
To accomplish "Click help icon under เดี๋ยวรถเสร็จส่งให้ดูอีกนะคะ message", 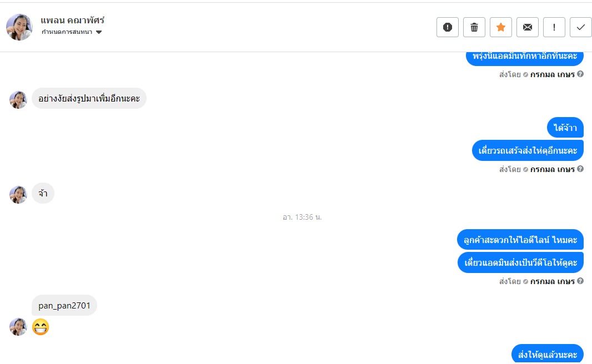I will (580, 169).
